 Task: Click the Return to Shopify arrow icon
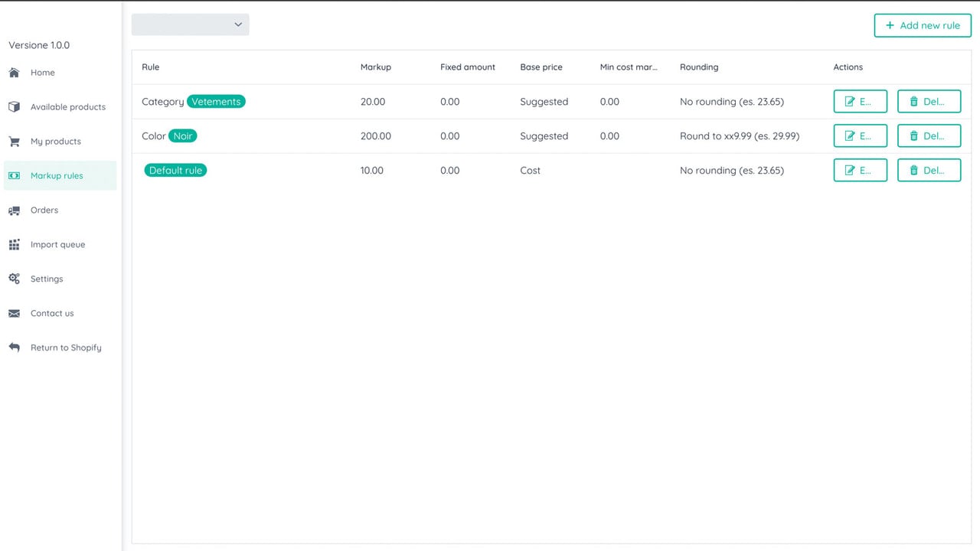(x=14, y=347)
